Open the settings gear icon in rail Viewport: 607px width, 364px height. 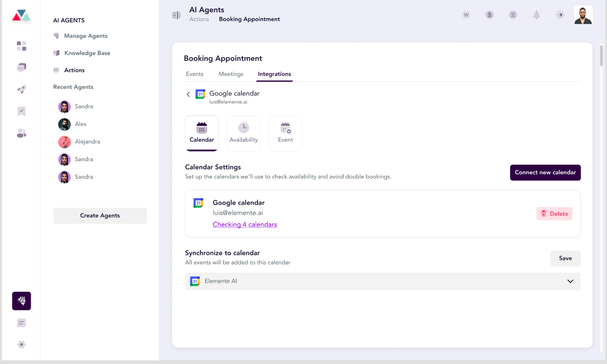[x=21, y=344]
